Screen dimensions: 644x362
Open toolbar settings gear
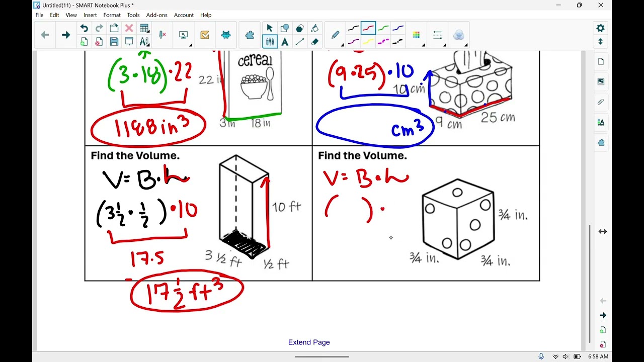[600, 28]
